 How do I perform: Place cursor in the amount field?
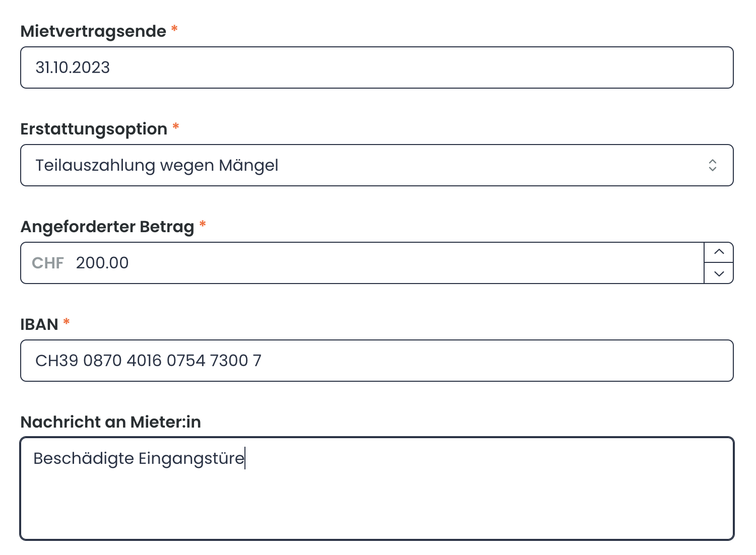coord(302,262)
